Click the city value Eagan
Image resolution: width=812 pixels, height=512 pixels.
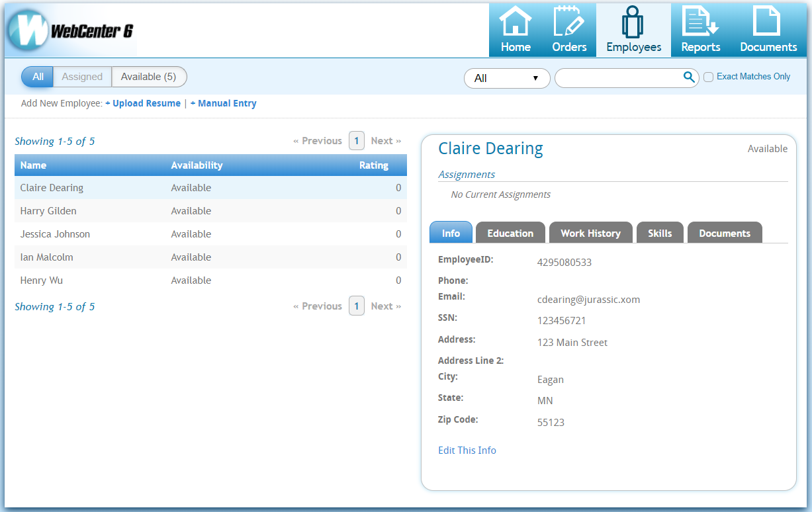pyautogui.click(x=551, y=380)
